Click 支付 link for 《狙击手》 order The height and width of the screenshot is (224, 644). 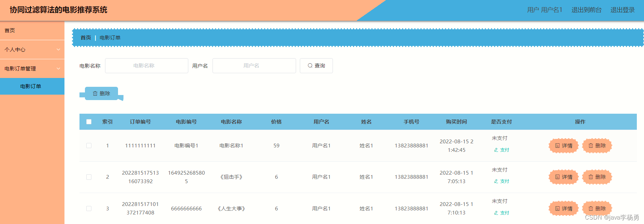501,181
